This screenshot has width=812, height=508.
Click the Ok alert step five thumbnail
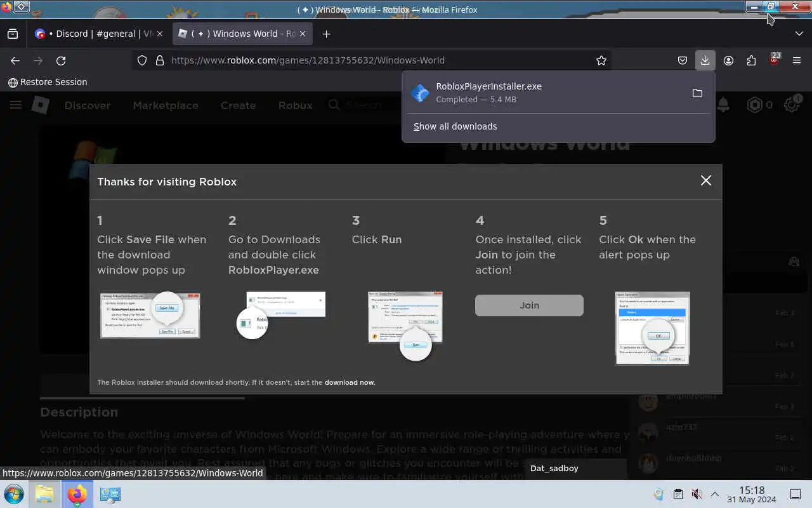click(x=652, y=328)
